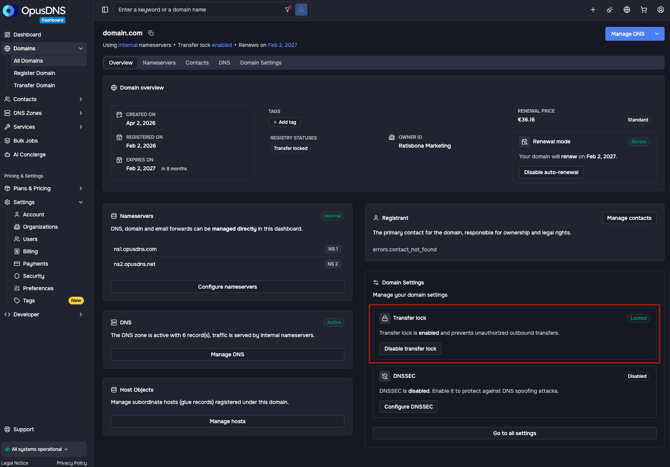Click the blue search button

pos(301,9)
